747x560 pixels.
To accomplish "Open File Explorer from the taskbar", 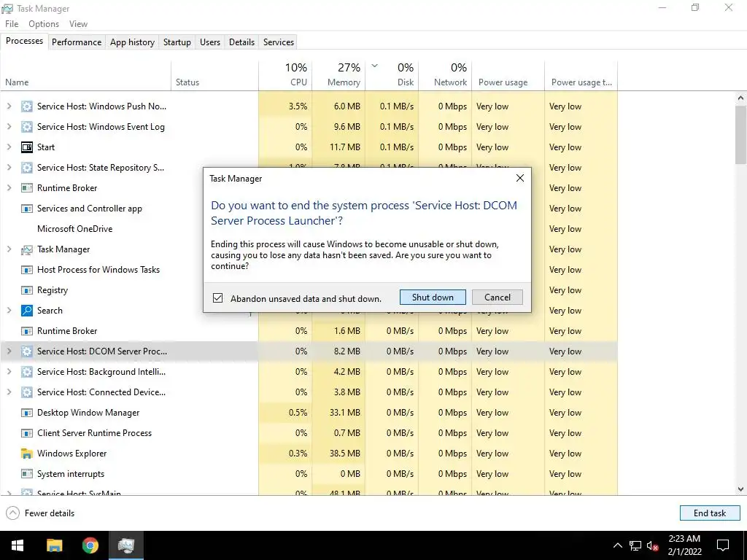I will pos(54,545).
